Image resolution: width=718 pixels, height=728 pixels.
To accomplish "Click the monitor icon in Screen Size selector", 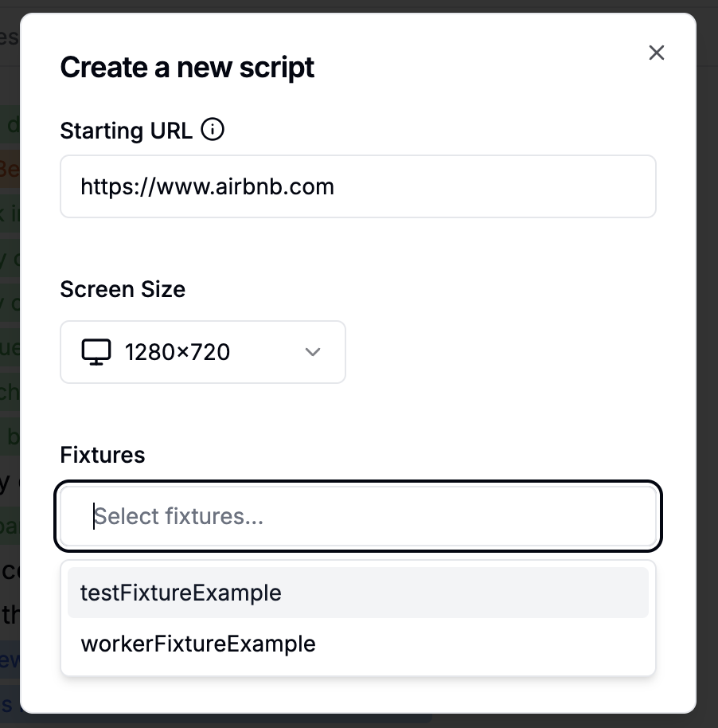I will [x=96, y=351].
